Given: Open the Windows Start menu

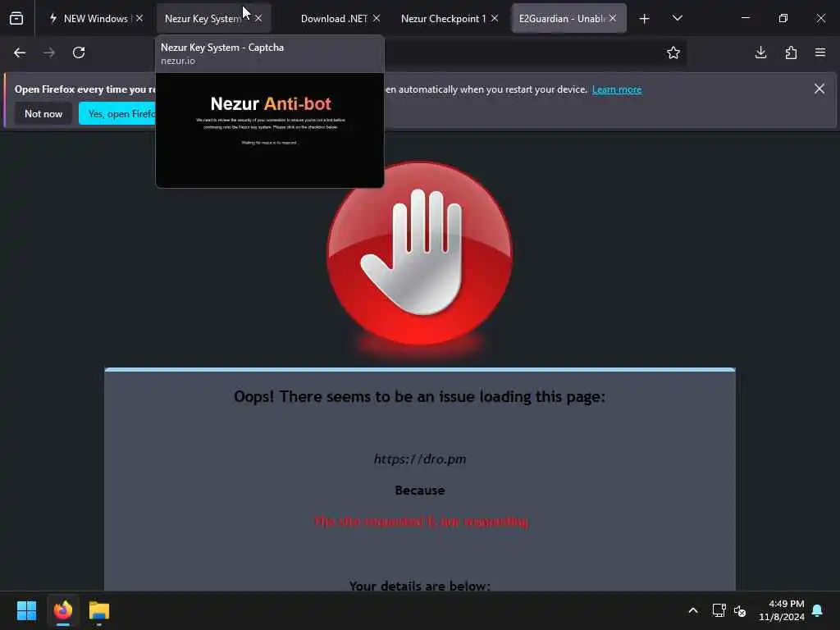Looking at the screenshot, I should tap(26, 610).
